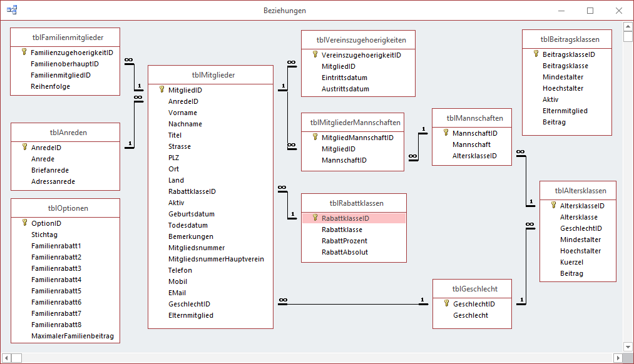634x364 pixels.
Task: Select the tblGeschlecht table header
Action: click(472, 289)
